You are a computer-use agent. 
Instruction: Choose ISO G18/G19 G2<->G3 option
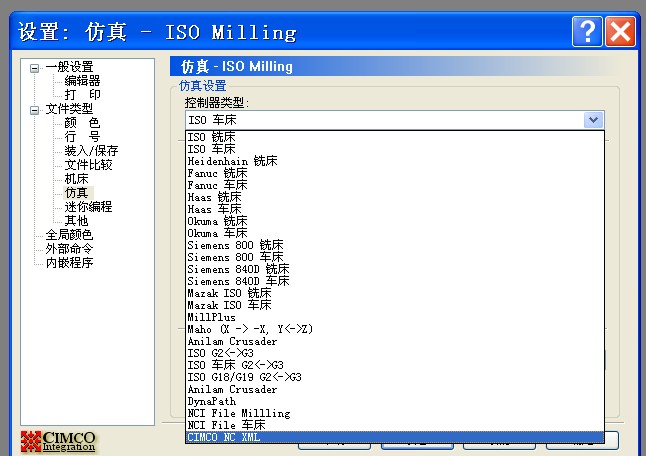click(395, 377)
